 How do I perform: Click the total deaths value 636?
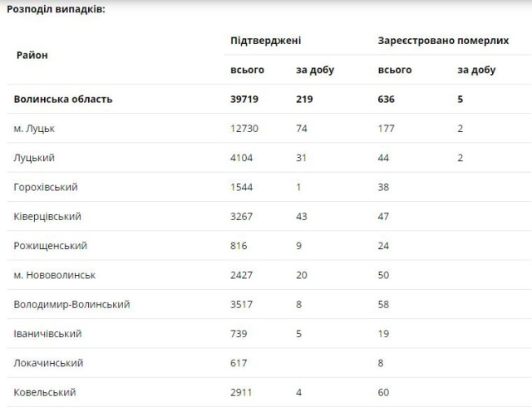pyautogui.click(x=387, y=99)
